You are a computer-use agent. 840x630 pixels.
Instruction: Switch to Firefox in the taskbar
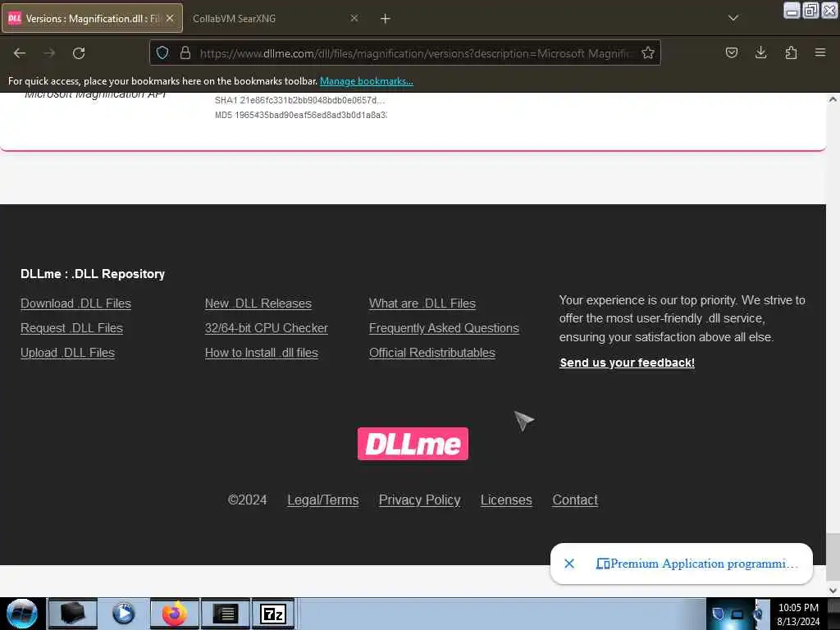pyautogui.click(x=175, y=614)
